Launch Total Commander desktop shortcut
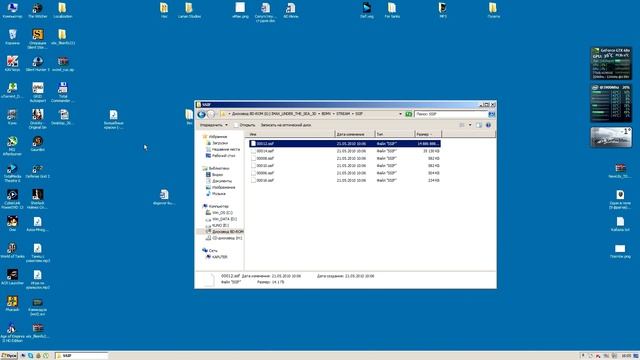The image size is (640, 360). pyautogui.click(x=62, y=92)
